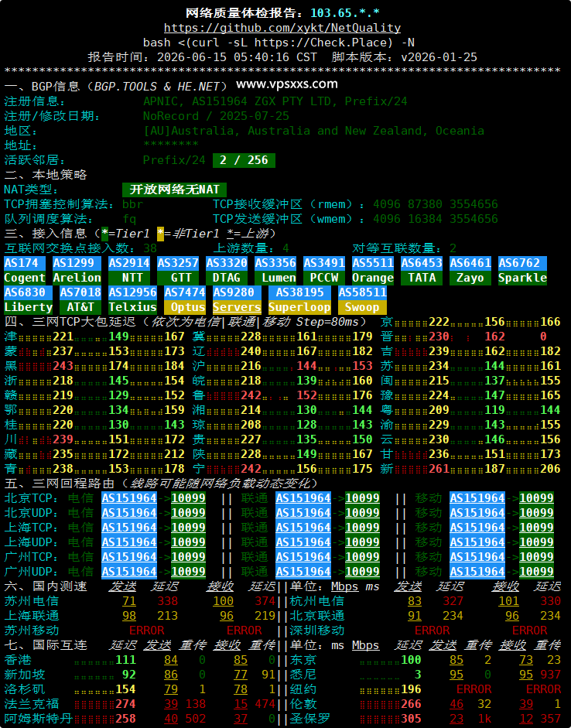Select the report time 2026-06-15 05:40:16 text
This screenshot has width=571, height=728.
click(238, 57)
